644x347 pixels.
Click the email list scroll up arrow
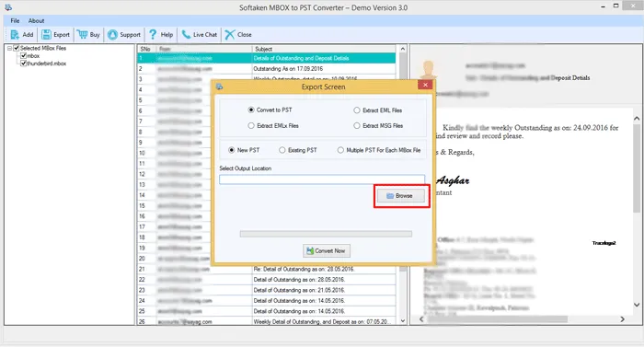click(x=403, y=50)
